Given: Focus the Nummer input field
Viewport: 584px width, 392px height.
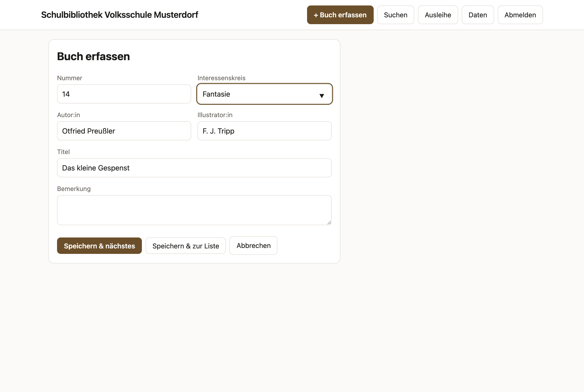Looking at the screenshot, I should click(124, 94).
